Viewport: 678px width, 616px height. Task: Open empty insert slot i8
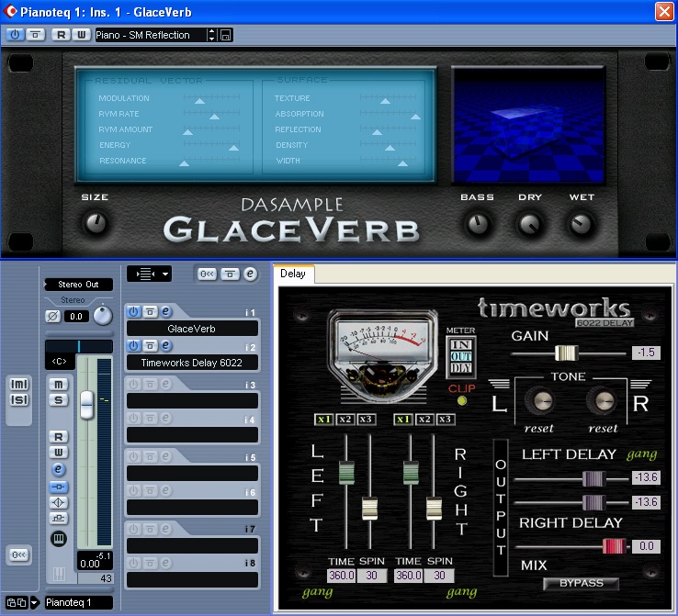[192, 579]
